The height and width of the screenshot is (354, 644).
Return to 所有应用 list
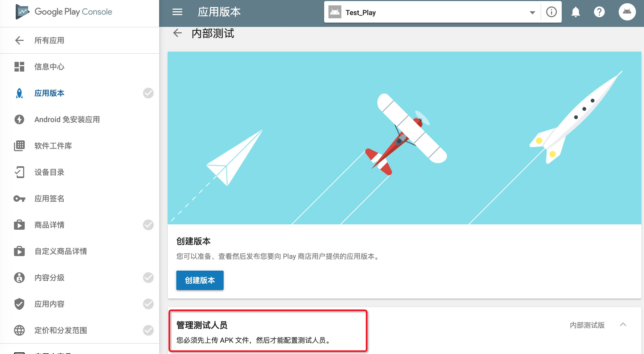coord(49,40)
